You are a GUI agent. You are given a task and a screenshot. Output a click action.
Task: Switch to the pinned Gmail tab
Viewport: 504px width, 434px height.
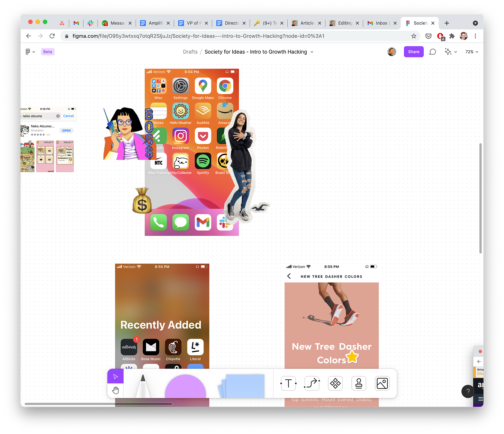tap(76, 23)
